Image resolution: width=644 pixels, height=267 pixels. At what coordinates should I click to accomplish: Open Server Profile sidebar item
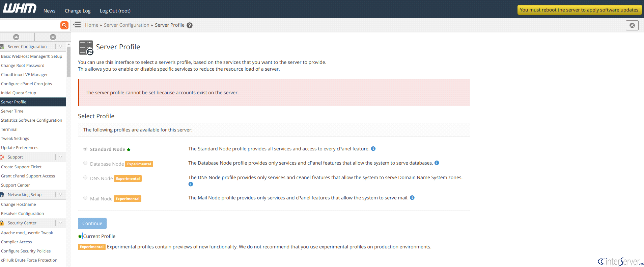coord(33,102)
